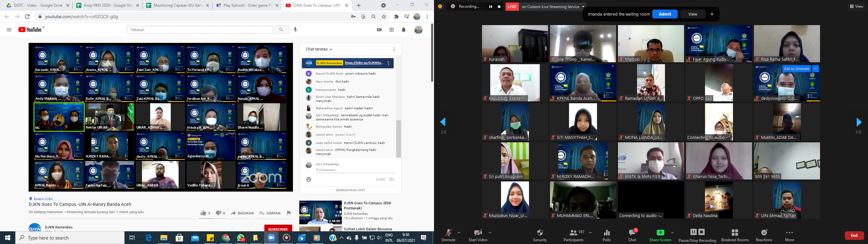Open the live streaming service dropdown arrow
Viewport: 868px width, 244px height.
click(x=583, y=7)
